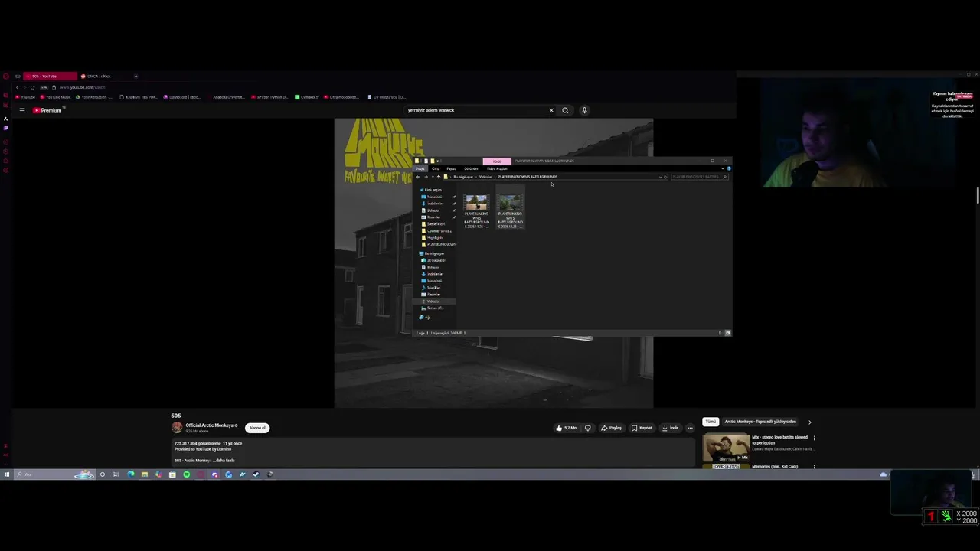Viewport: 980px width, 551px height.
Task: Select Sistem (C:) drive in sidebar
Action: click(433, 308)
